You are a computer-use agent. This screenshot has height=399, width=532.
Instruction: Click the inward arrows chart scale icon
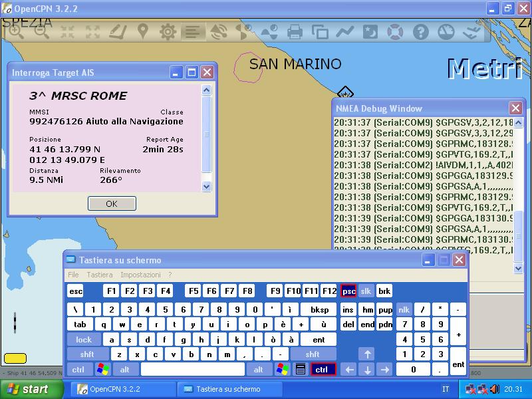coord(67,32)
